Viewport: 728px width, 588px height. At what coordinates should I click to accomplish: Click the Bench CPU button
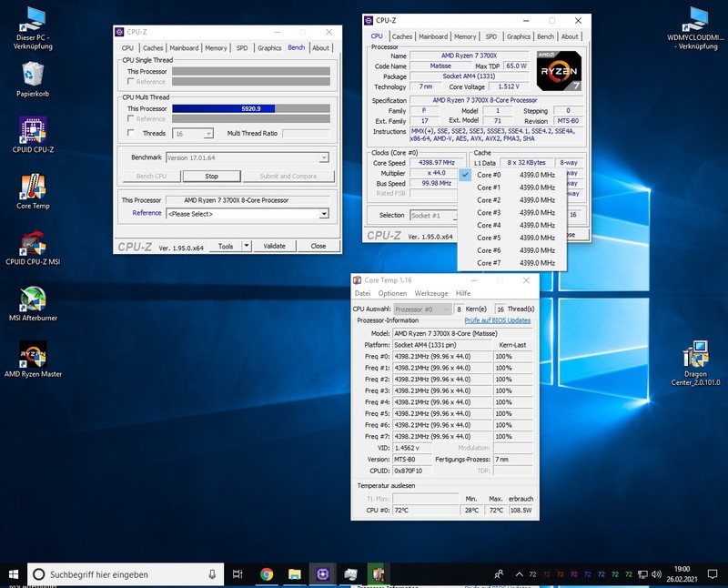point(151,177)
